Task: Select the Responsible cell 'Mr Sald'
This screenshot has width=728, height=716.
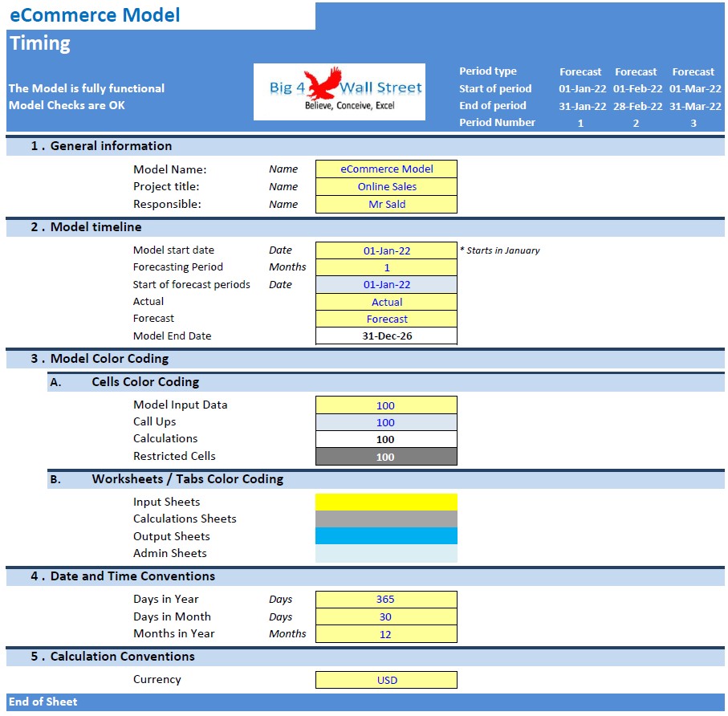Action: pos(386,205)
